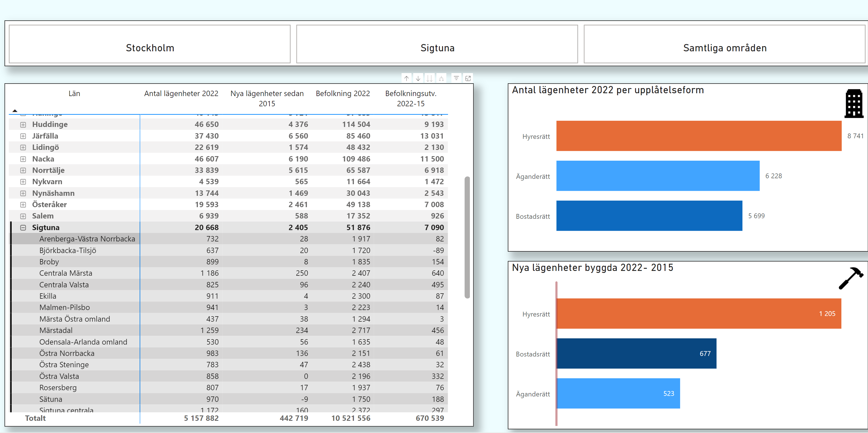
Task: Click the orange Hyresrätt bar showing 8 741
Action: [x=699, y=136]
